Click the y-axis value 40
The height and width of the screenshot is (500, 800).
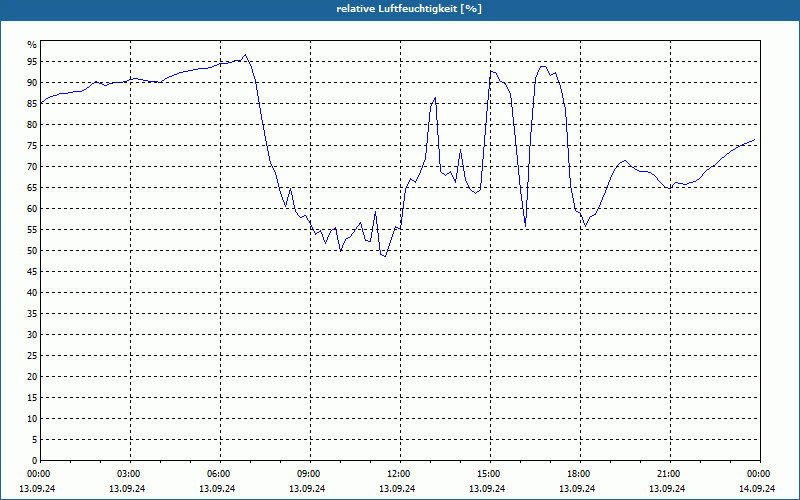[x=32, y=292]
